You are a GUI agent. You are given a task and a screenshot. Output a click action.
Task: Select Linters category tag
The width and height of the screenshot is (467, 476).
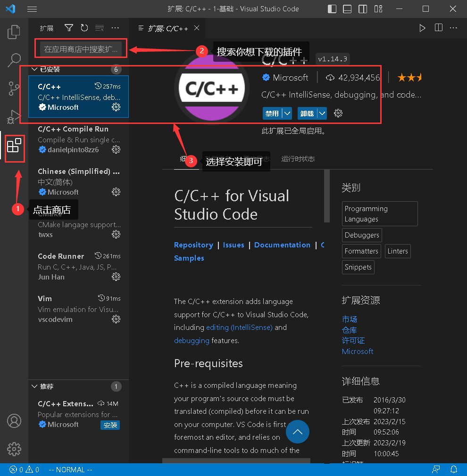[398, 251]
